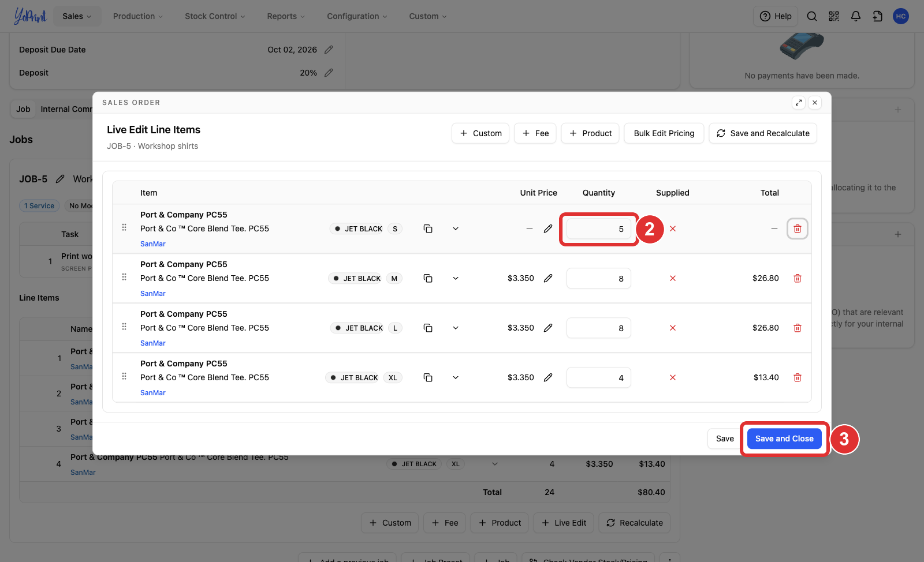
Task: Open SanMar link under size S row
Action: click(x=153, y=244)
